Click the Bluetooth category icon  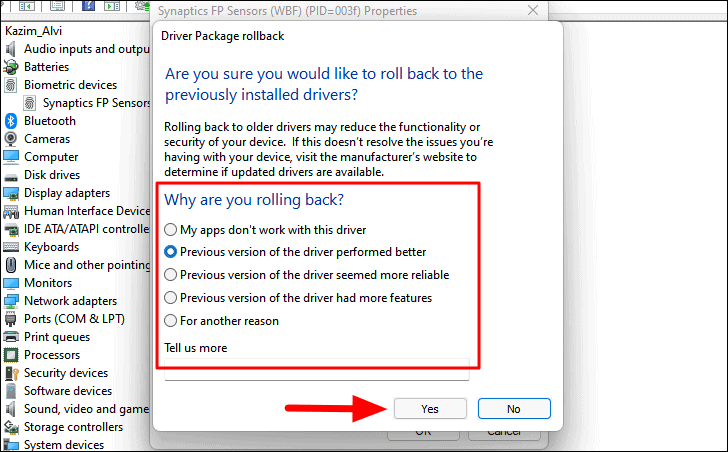(x=11, y=121)
